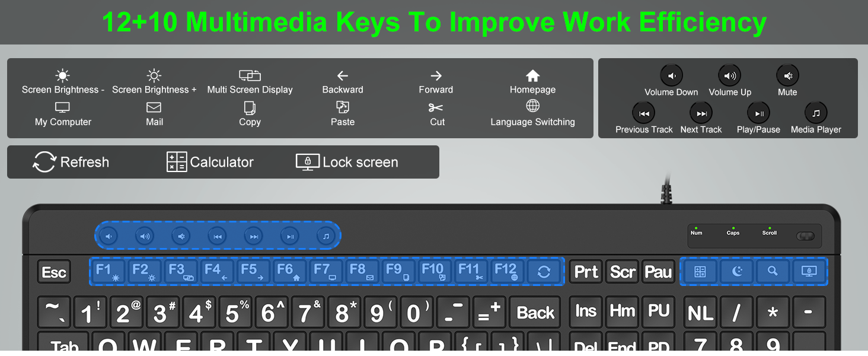Click the Back backspace key
Image resolution: width=868 pixels, height=356 pixels.
click(x=535, y=313)
